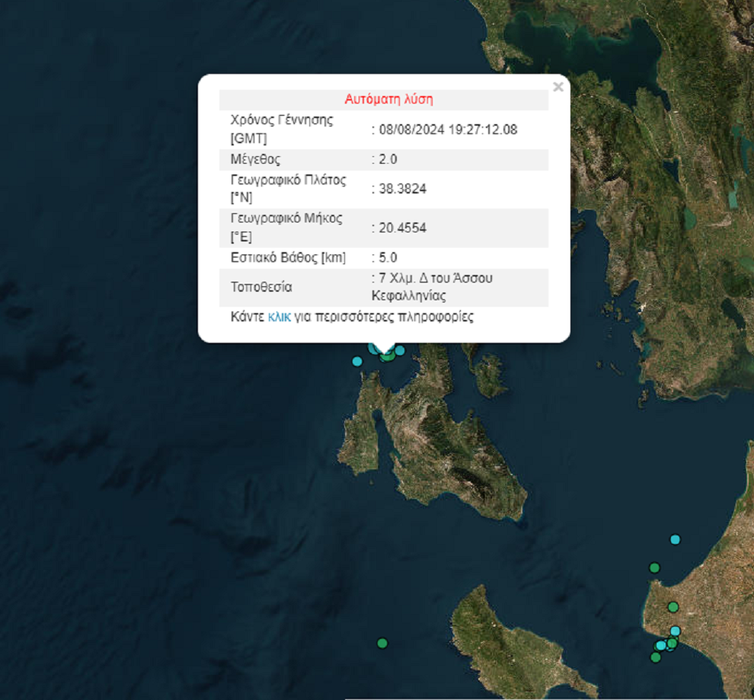Select the isolated cyan marker northwest of Kefalonia
This screenshot has width=754, height=700.
coord(356,361)
